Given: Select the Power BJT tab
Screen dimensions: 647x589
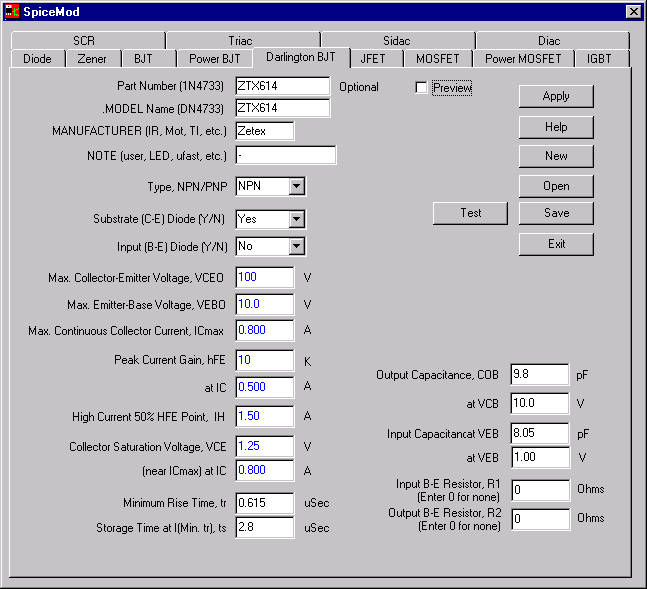Looking at the screenshot, I should pyautogui.click(x=215, y=59).
